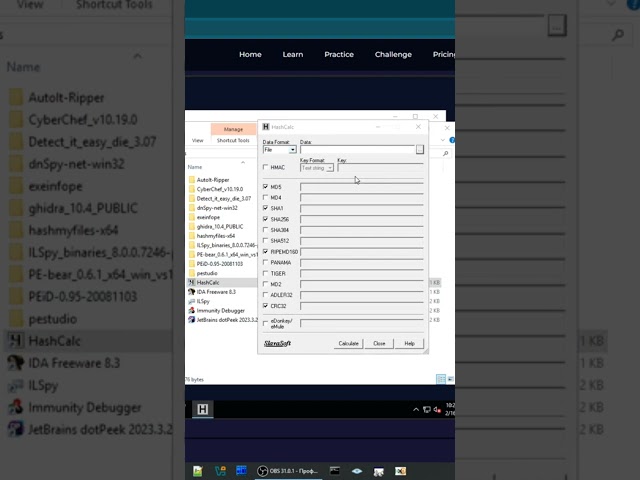Select the View ribbon tab in Explorer

[x=198, y=140]
